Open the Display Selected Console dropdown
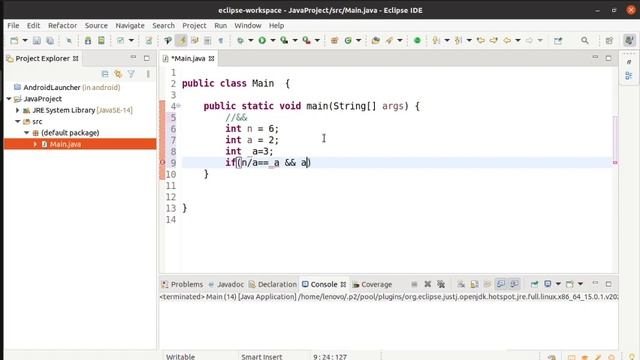 [x=558, y=284]
